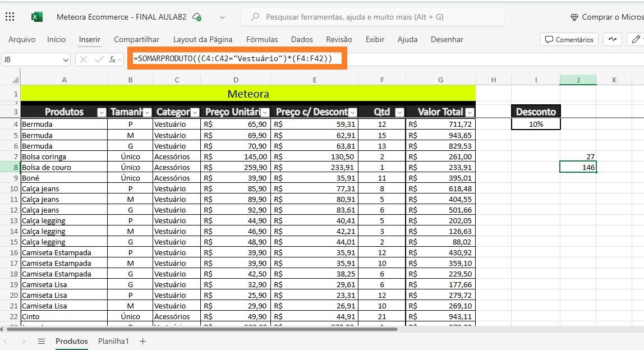Switch to Layout da Página tab
Viewport: 644px width, 350px height.
point(203,39)
